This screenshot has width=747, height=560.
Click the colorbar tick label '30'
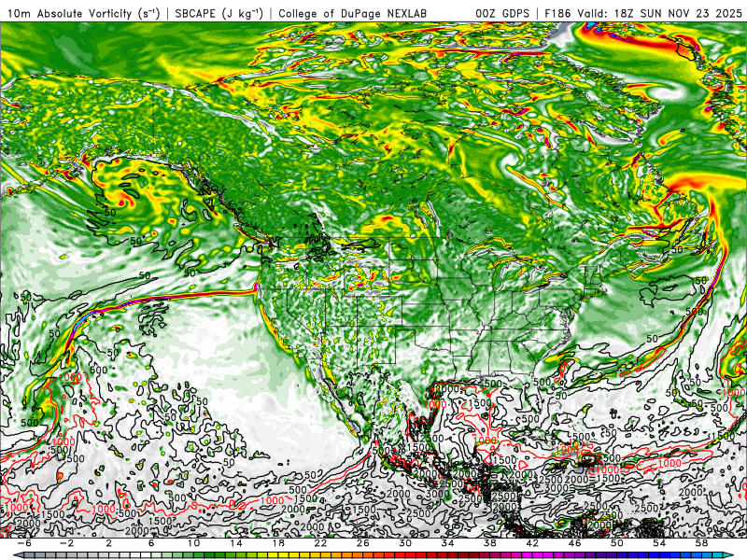[x=405, y=543]
